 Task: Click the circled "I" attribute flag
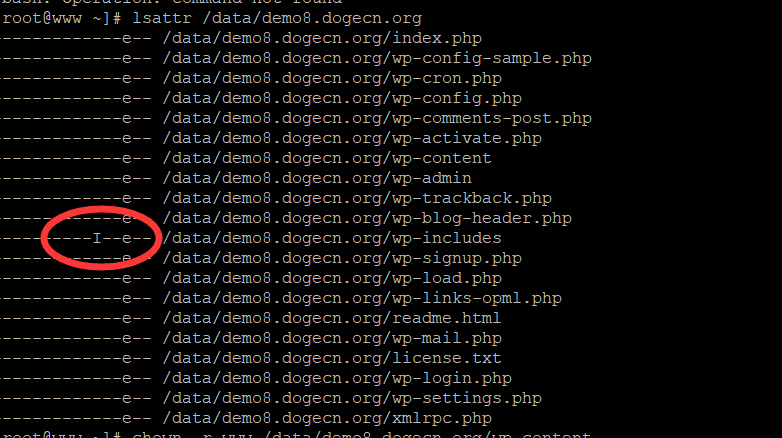click(x=97, y=239)
